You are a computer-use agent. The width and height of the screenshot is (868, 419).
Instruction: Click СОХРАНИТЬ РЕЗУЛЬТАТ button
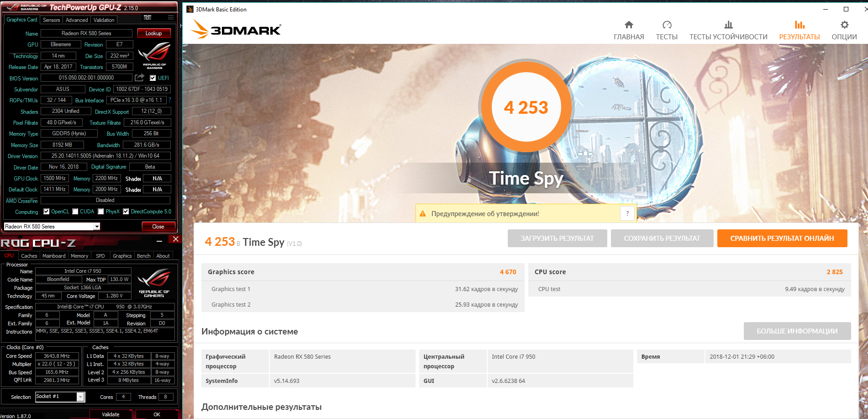pyautogui.click(x=662, y=239)
